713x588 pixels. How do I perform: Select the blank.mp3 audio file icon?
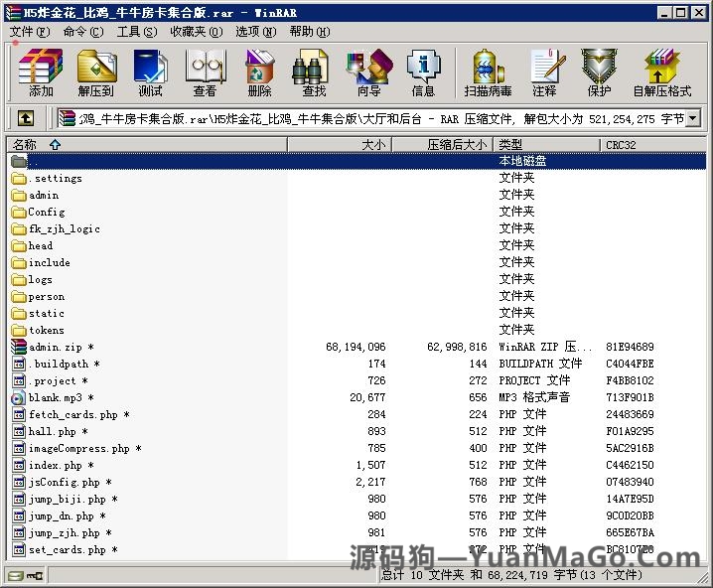tap(19, 398)
